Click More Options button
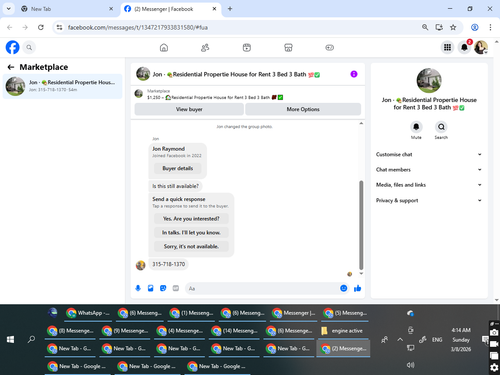The image size is (500, 375). [x=303, y=109]
